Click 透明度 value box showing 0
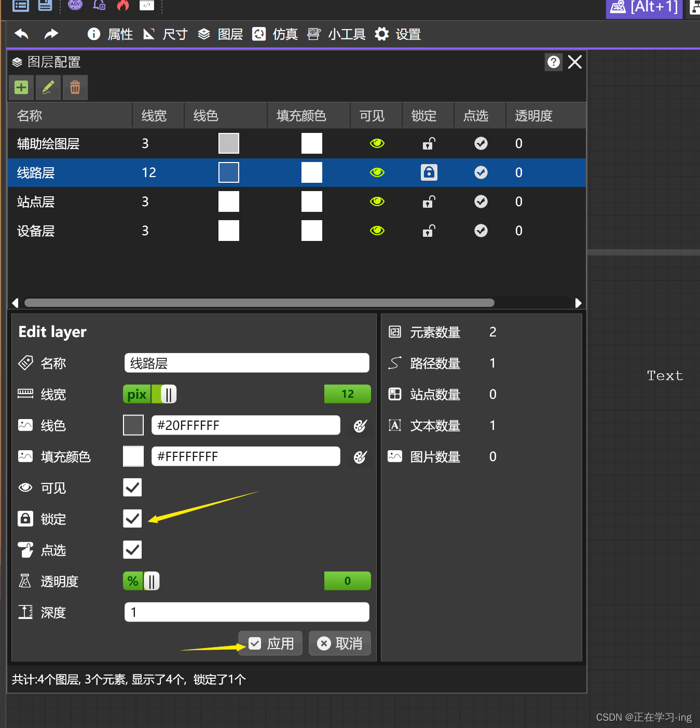Image resolution: width=700 pixels, height=728 pixels. tap(348, 581)
